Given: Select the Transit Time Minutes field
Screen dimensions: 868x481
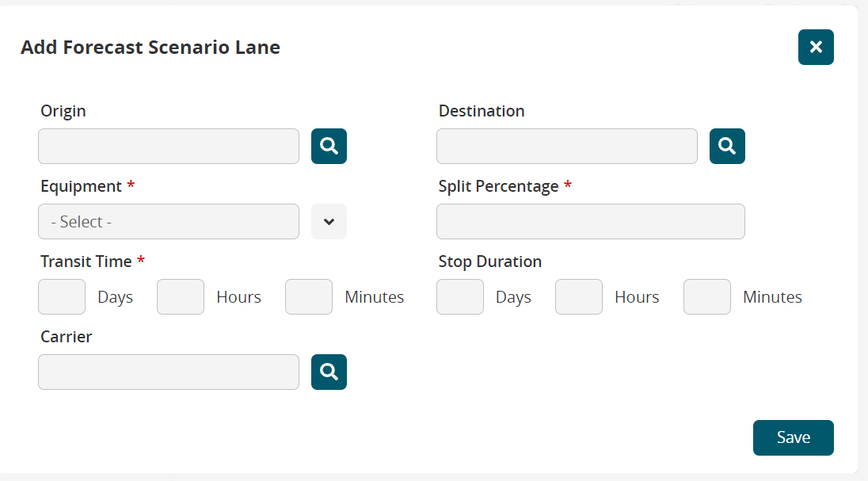Looking at the screenshot, I should (309, 296).
